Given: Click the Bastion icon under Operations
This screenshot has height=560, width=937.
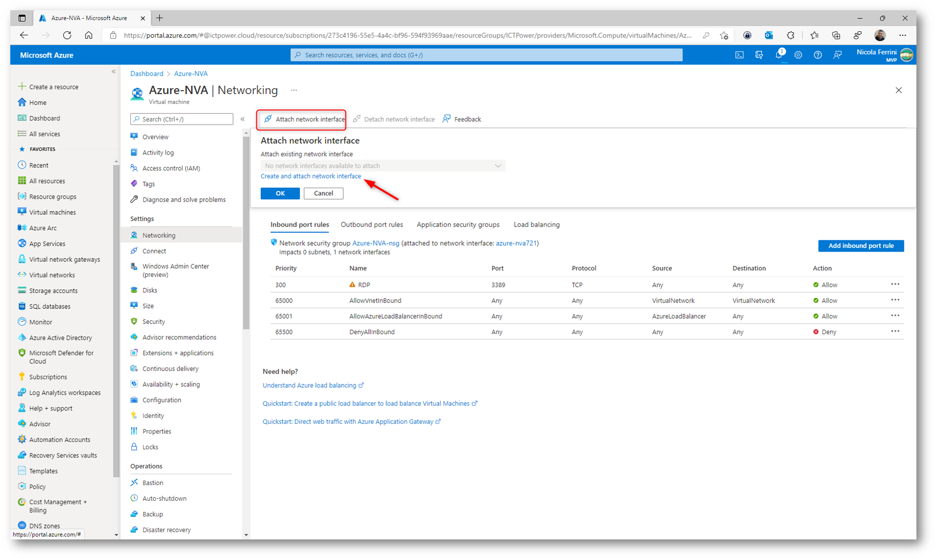Looking at the screenshot, I should (134, 482).
